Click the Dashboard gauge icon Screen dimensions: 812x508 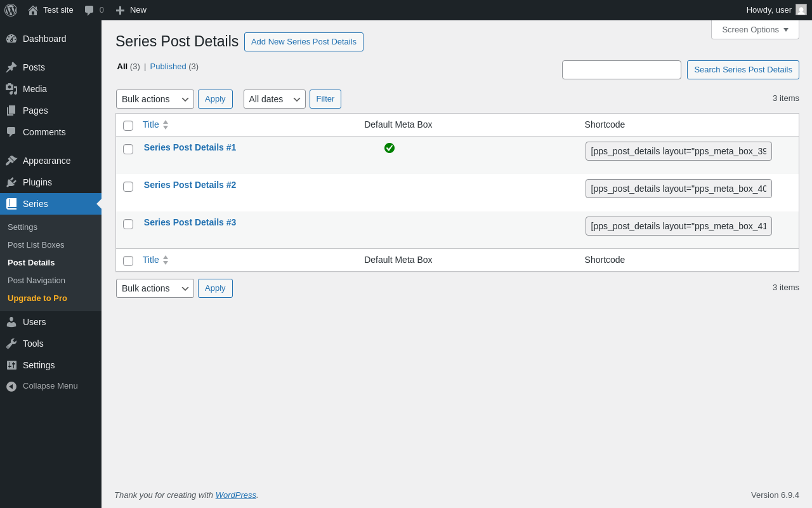pyautogui.click(x=11, y=39)
